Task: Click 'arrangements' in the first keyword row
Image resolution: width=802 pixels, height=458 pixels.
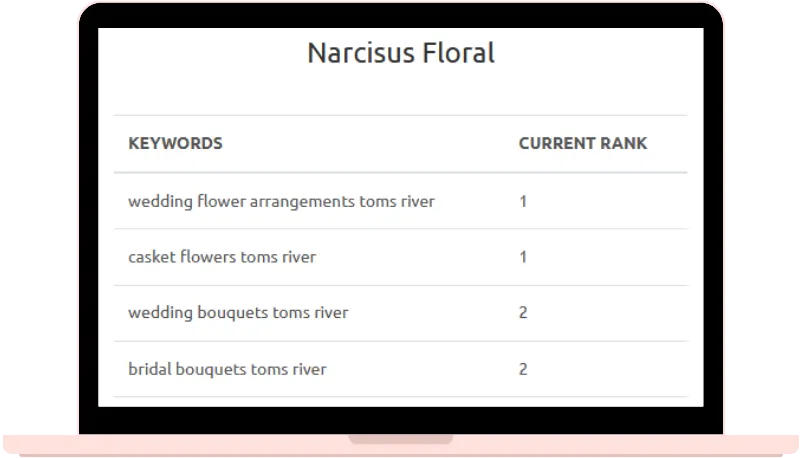Action: (302, 203)
